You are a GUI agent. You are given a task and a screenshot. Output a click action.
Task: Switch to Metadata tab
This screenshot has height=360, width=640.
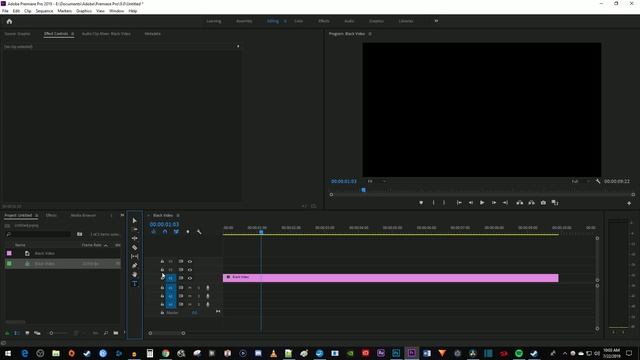pyautogui.click(x=152, y=34)
